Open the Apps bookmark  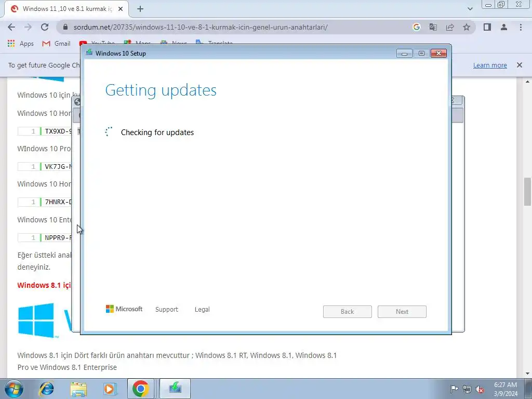click(x=21, y=44)
